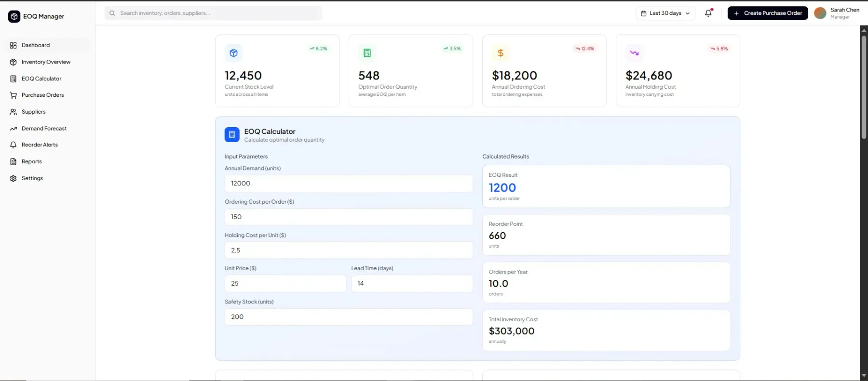Click the Suppliers people icon
The image size is (868, 381).
(x=14, y=112)
